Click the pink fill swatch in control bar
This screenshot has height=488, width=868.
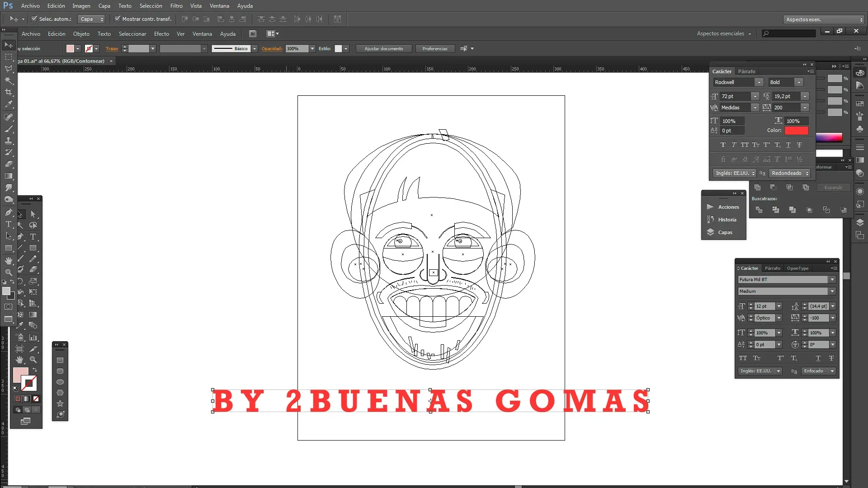tap(70, 48)
